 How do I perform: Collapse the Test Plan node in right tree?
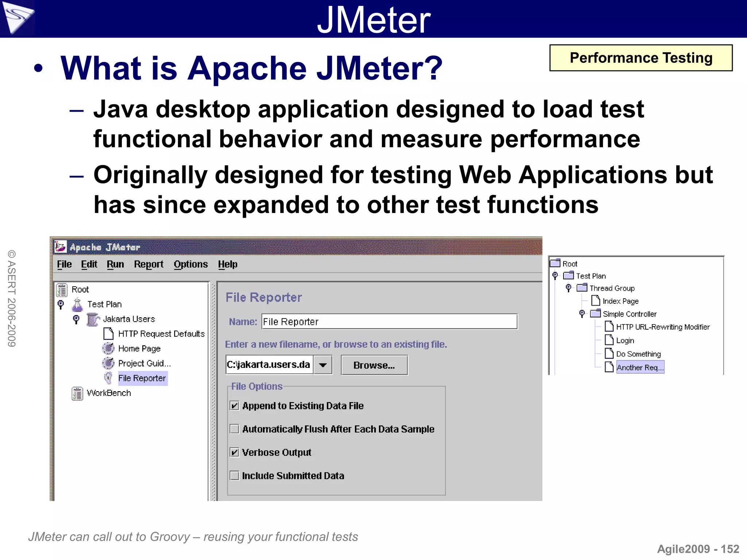555,276
